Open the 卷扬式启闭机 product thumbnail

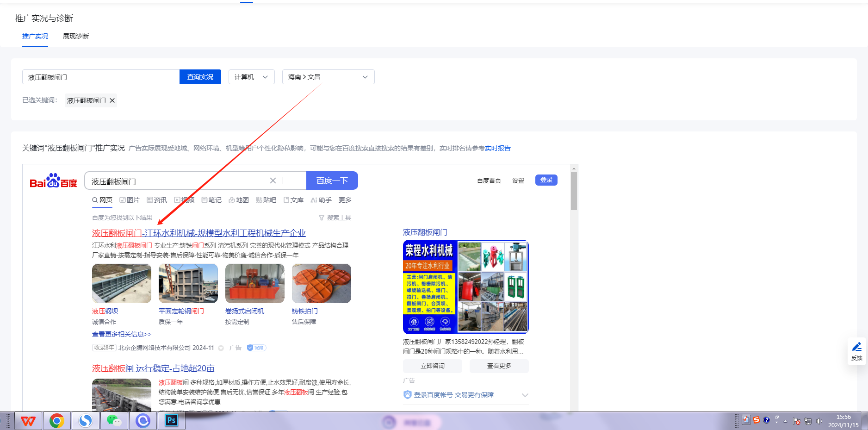coord(255,283)
